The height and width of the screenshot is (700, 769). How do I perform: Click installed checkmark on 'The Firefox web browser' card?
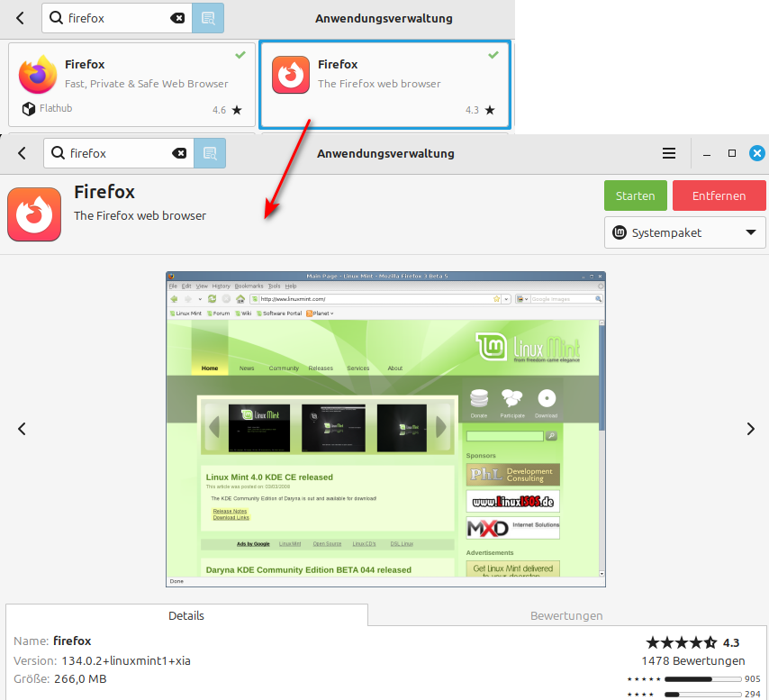pos(493,54)
